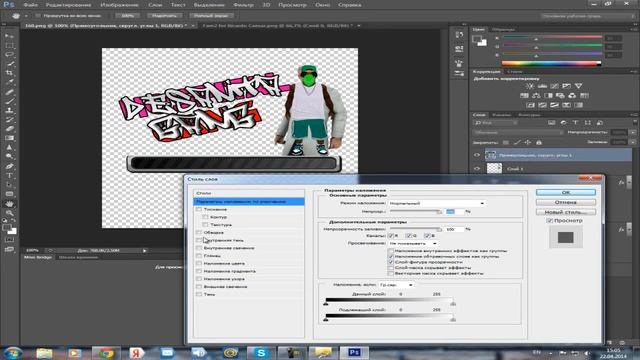Select the Слой 1 layer thumbnail
Viewport: 640px width, 360px height.
point(494,168)
